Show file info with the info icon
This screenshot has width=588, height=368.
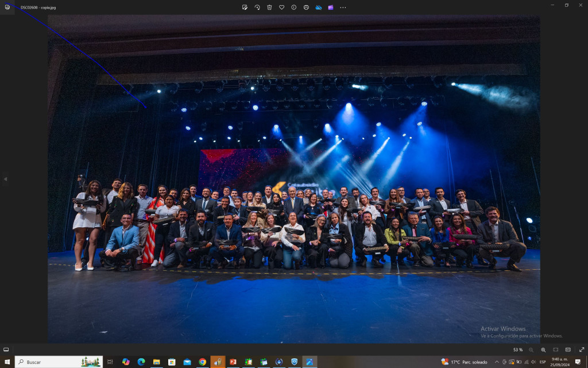coord(294,7)
